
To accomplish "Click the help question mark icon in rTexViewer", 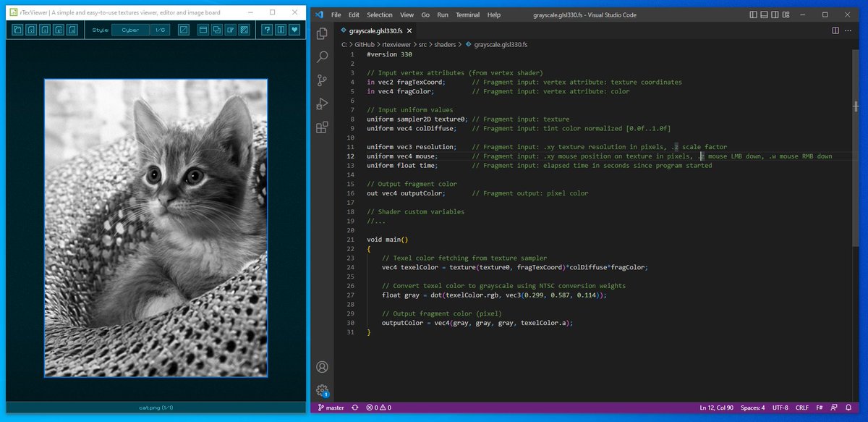I will (267, 30).
